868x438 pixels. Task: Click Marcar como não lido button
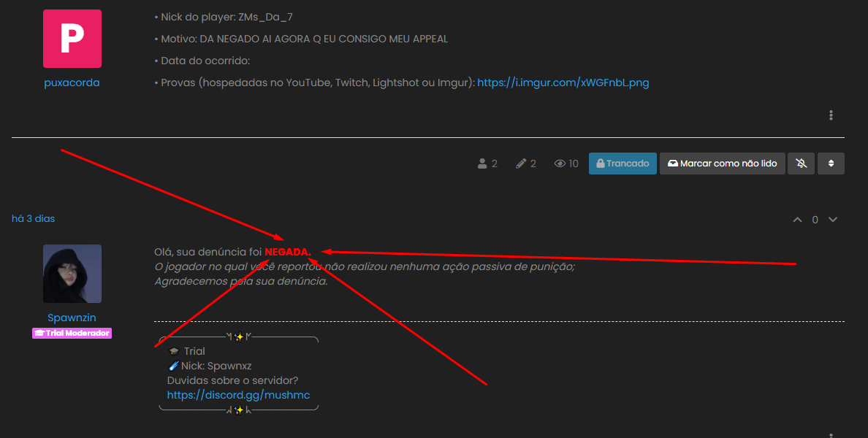click(723, 163)
